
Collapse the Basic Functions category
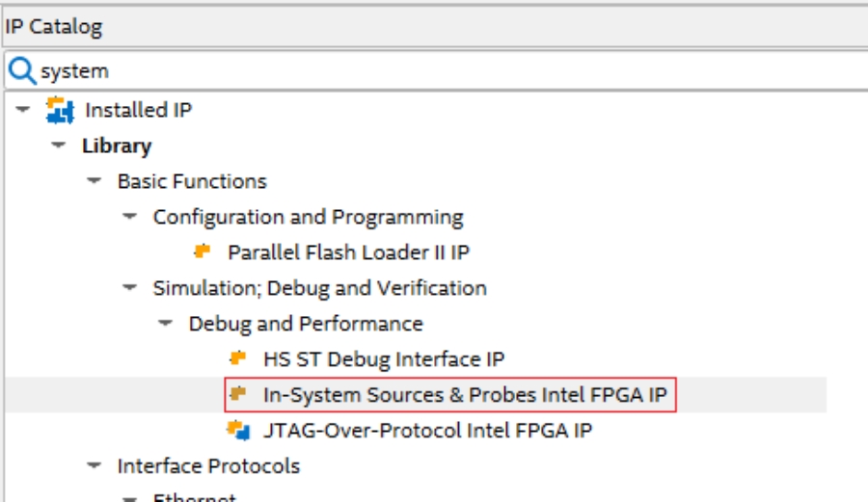[95, 181]
